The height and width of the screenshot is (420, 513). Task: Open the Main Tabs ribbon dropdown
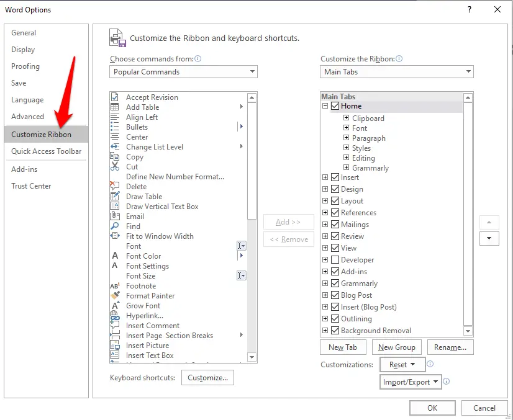(396, 72)
